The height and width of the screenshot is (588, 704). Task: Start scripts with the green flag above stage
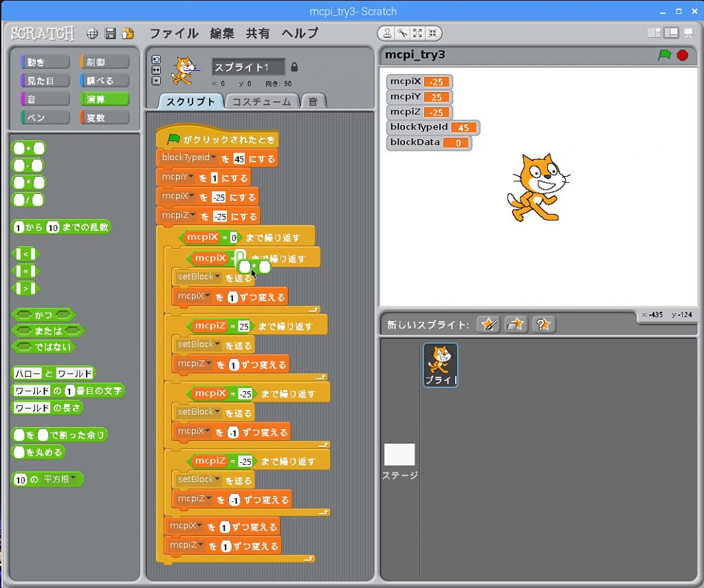tap(664, 55)
